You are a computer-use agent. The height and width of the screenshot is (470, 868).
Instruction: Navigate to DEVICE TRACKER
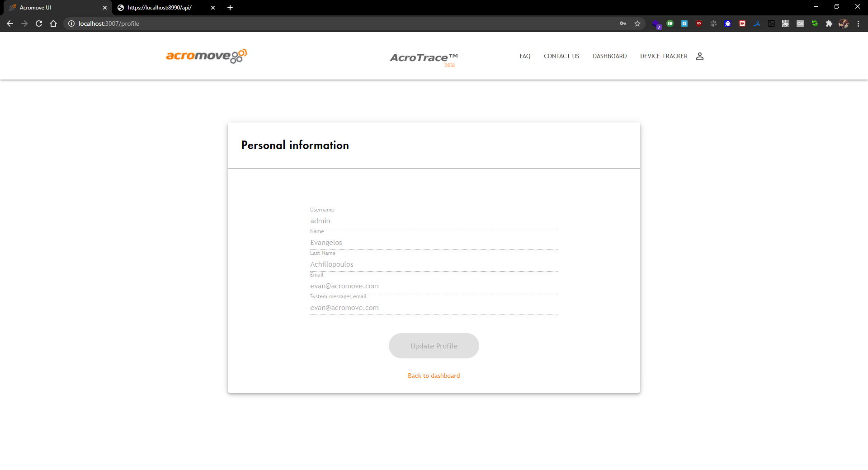click(x=664, y=56)
